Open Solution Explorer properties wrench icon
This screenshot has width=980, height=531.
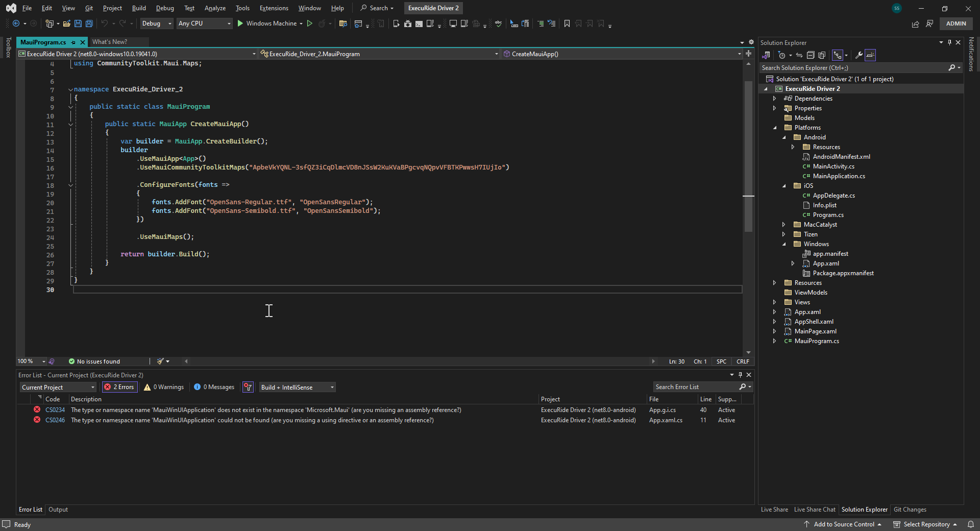point(859,55)
